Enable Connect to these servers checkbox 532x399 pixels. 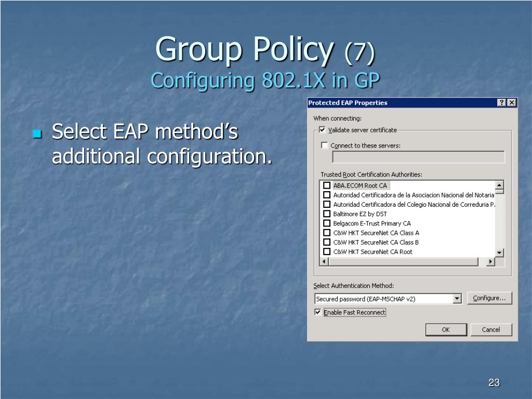[x=324, y=145]
